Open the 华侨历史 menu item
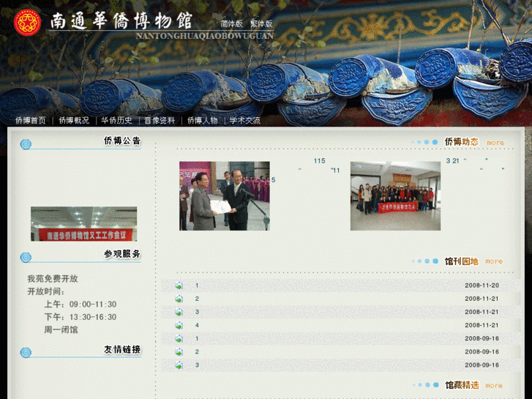 [116, 120]
